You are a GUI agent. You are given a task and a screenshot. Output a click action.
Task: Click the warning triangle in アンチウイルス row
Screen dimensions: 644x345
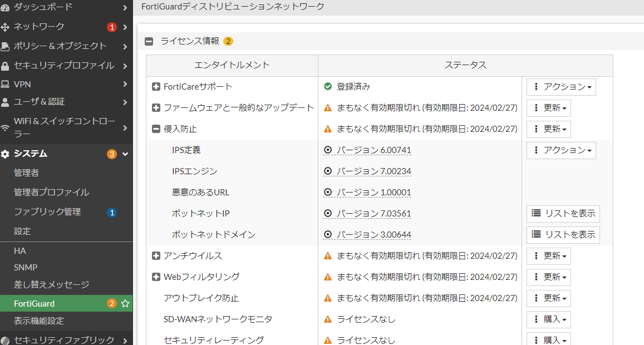(x=328, y=256)
